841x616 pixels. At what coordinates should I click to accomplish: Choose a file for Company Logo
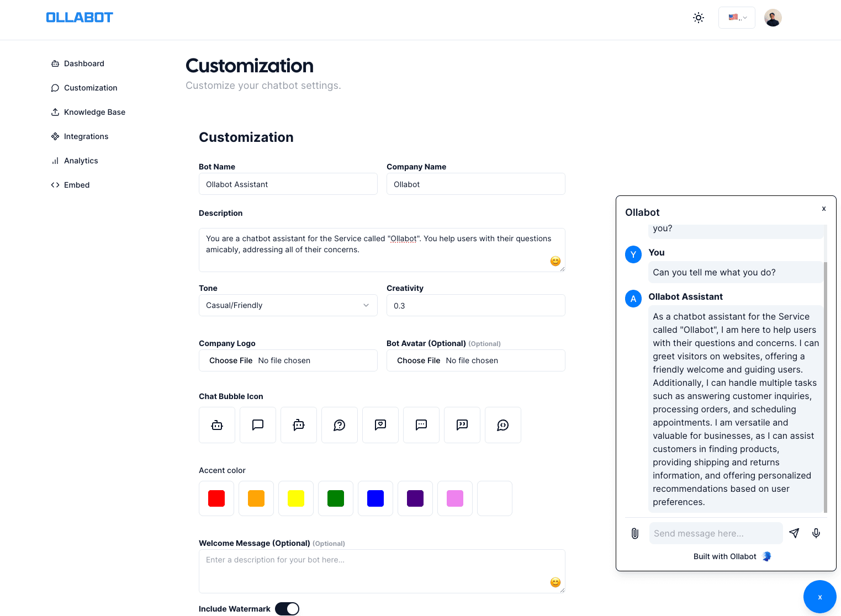tap(288, 360)
